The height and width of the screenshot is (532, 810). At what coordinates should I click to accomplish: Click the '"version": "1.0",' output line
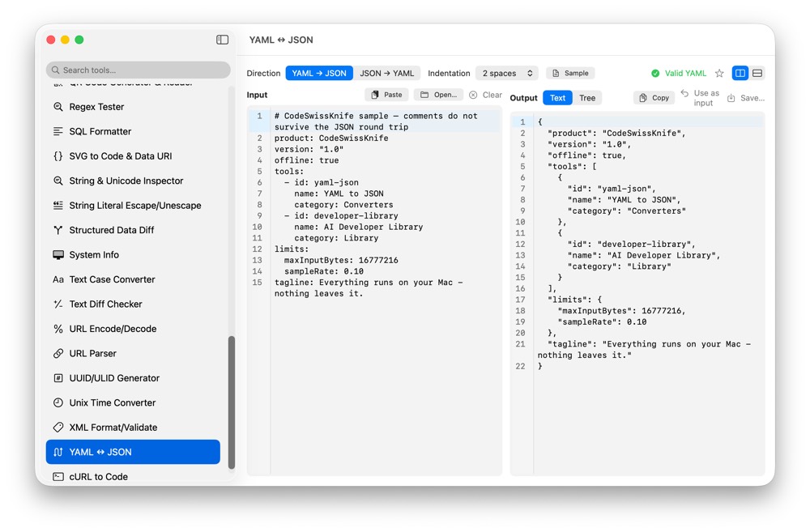(589, 144)
